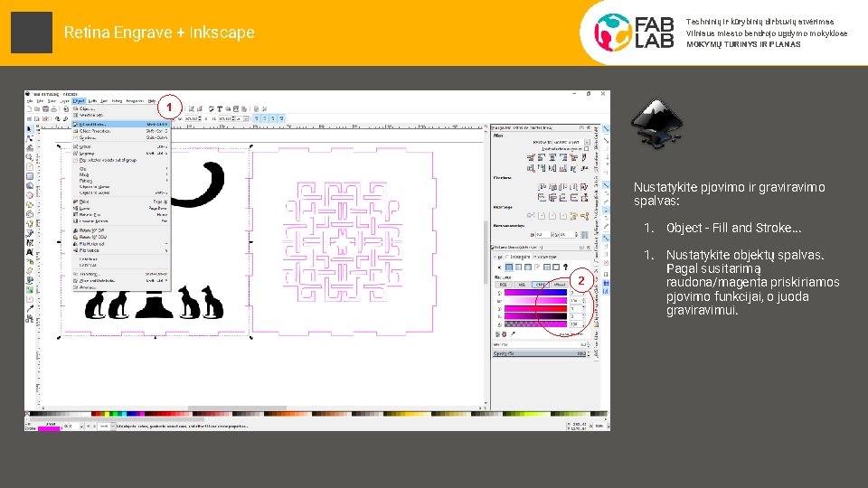Select the Gradient tool

30,289
